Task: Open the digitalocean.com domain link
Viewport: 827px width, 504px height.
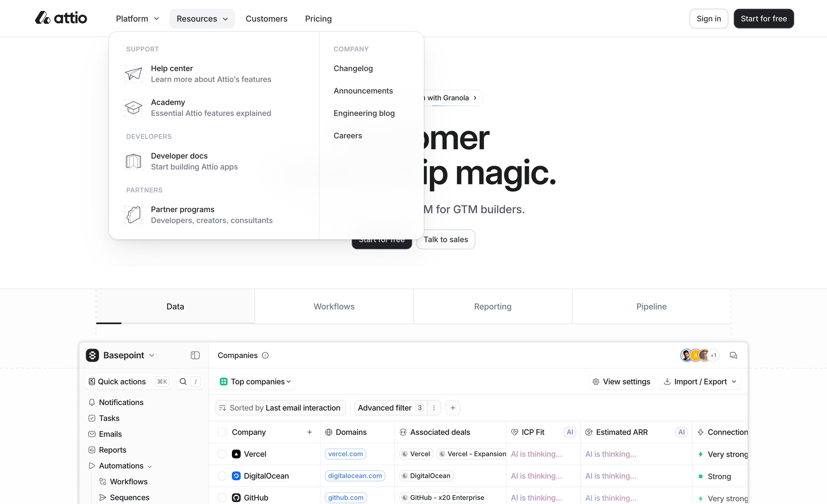Action: (355, 476)
